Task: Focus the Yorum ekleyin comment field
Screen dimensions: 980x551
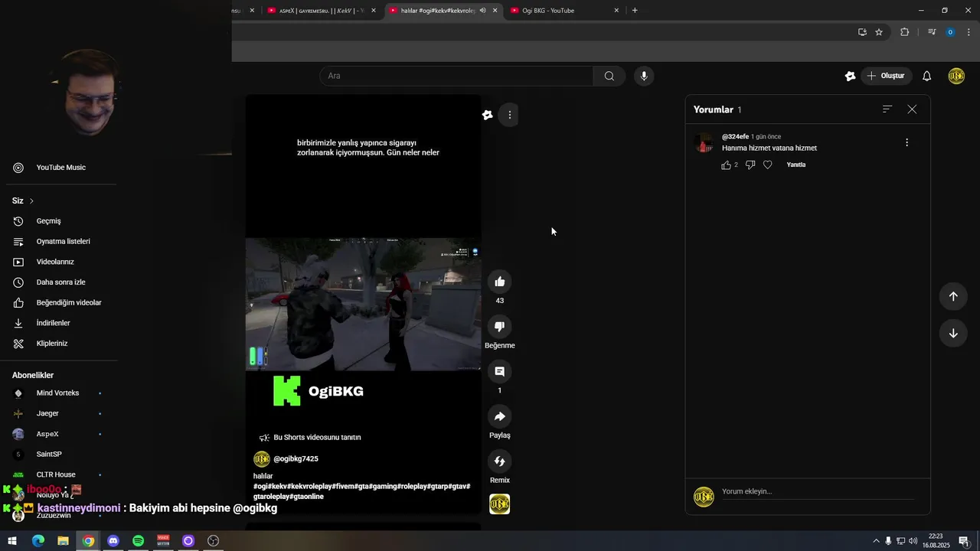Action: [x=818, y=491]
